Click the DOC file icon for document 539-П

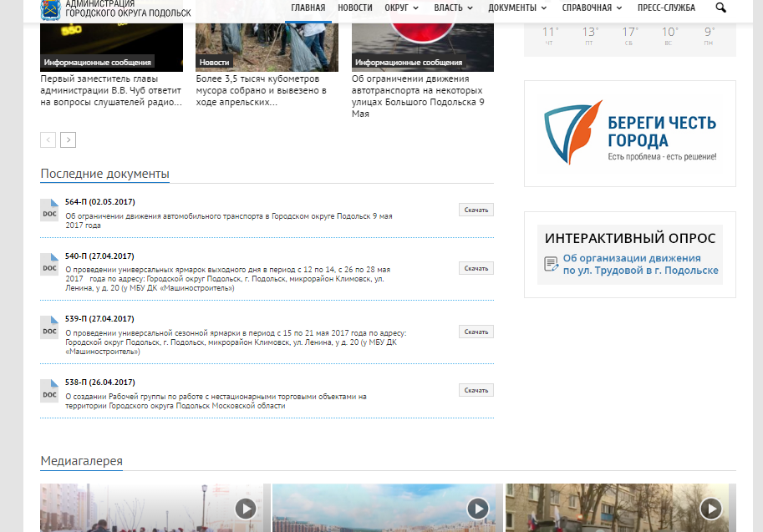(49, 327)
